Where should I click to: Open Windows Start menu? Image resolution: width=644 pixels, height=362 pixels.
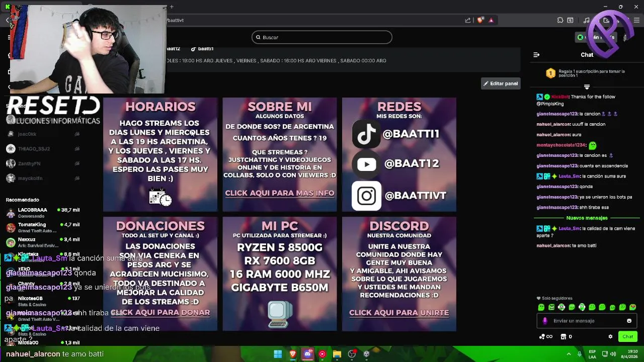point(278,354)
